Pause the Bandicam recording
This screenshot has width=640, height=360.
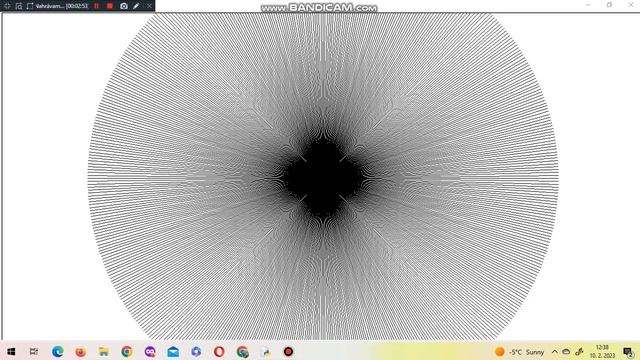(97, 6)
